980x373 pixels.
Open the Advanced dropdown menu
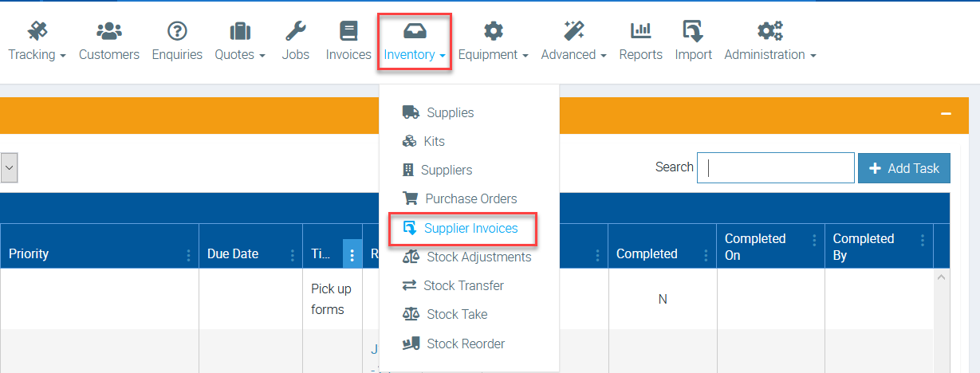tap(573, 54)
